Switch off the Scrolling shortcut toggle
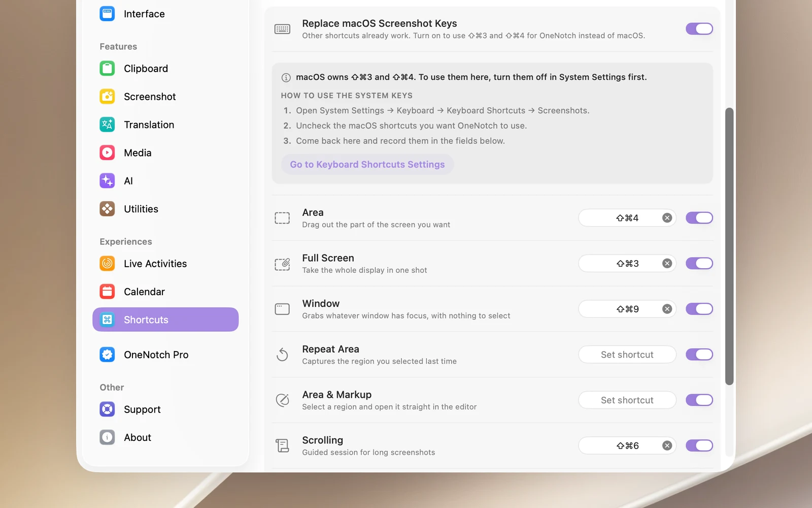Viewport: 812px width, 508px height. coord(699,446)
